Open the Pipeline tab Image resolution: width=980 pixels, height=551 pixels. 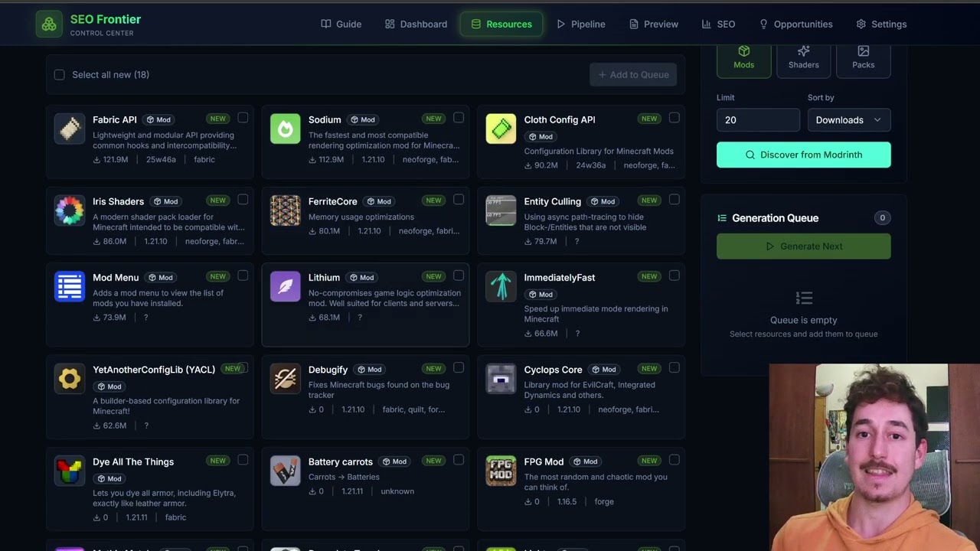(x=581, y=24)
